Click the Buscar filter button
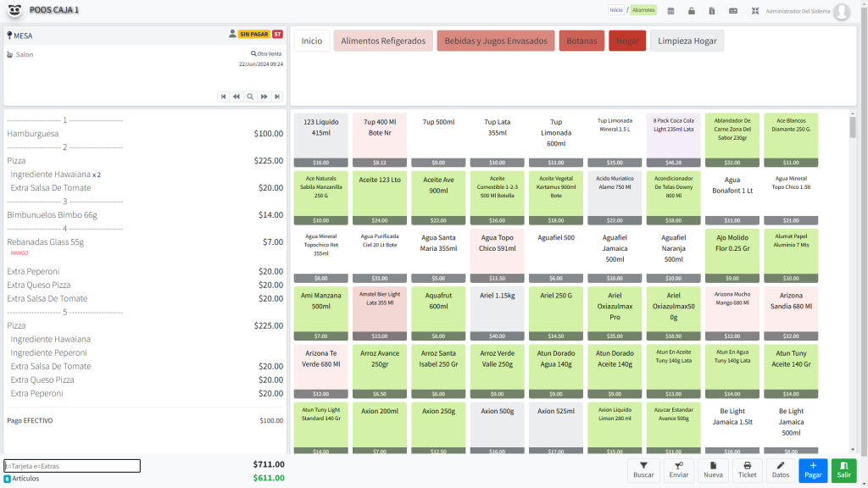Viewport: 868px width, 488px height. pos(643,470)
